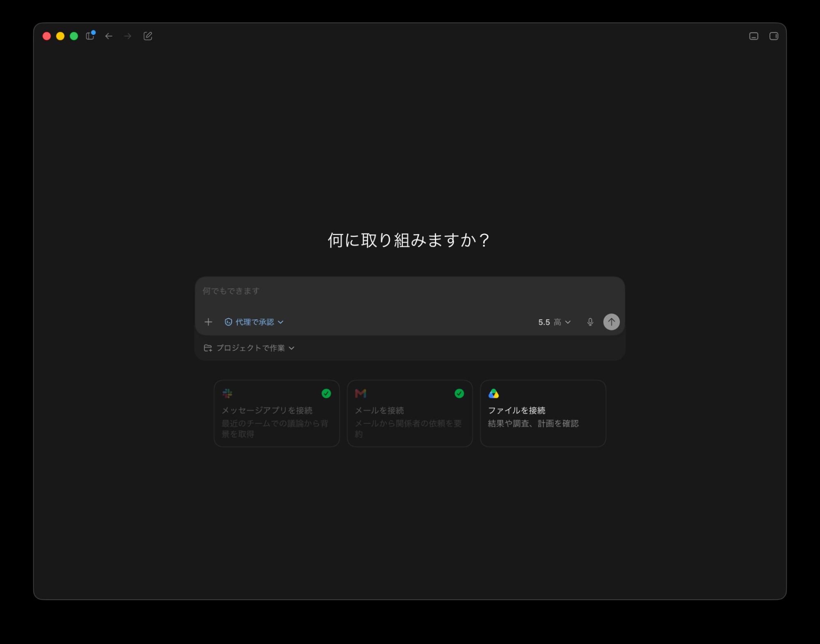This screenshot has height=644, width=820.
Task: Click the green checkmark on メッセージアプリ card
Action: tap(326, 393)
